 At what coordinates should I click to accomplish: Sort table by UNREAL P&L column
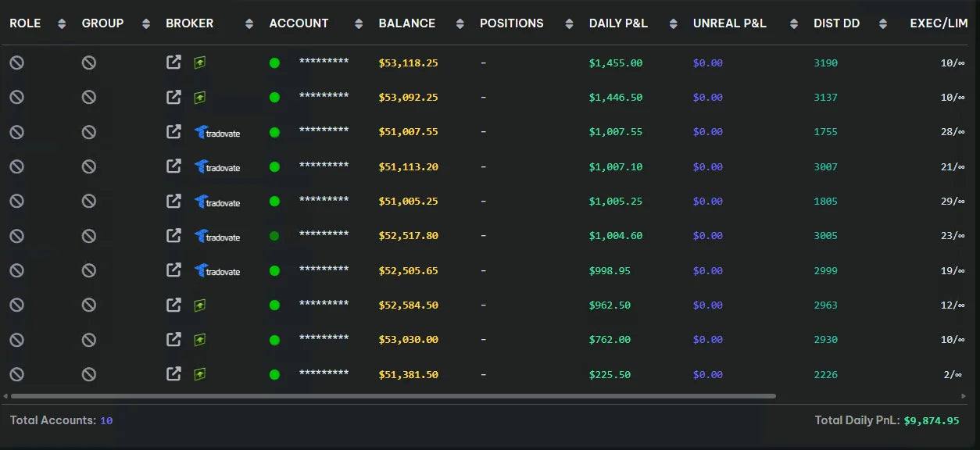794,24
